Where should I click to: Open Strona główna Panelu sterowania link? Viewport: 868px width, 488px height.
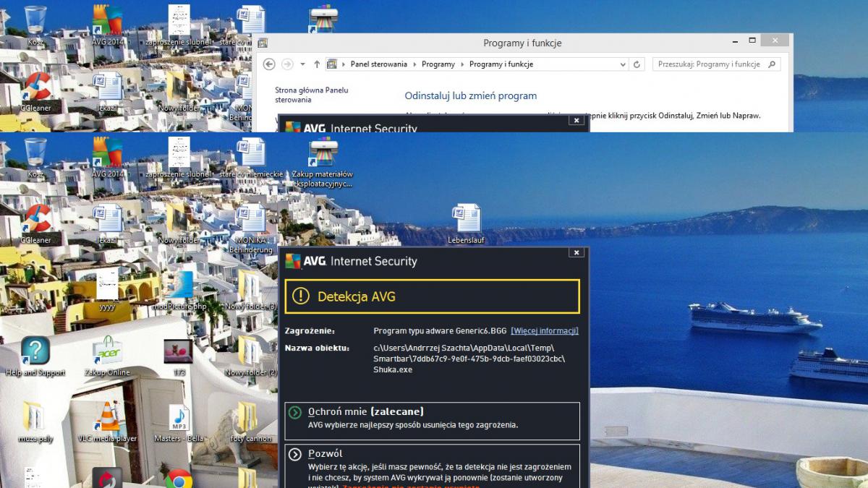312,95
